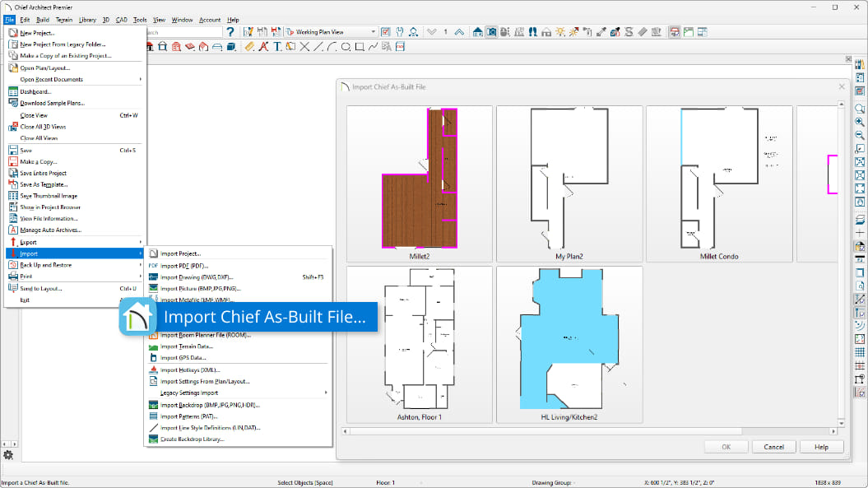868x488 pixels.
Task: Click Help in As-Built dialog
Action: pyautogui.click(x=821, y=447)
